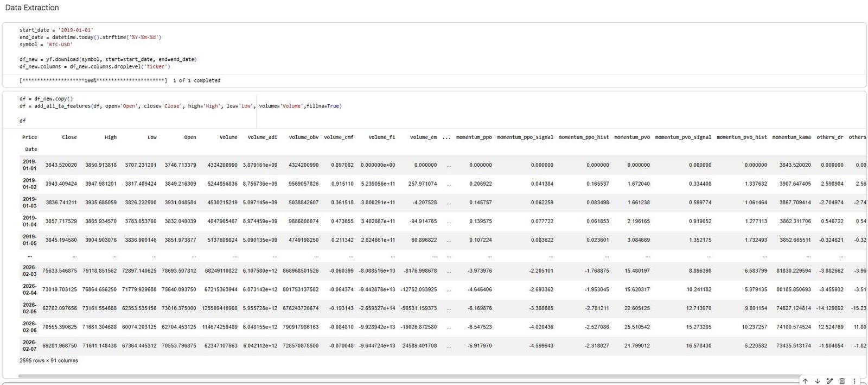Move the cell up with the up arrow
The height and width of the screenshot is (385, 868).
(806, 381)
